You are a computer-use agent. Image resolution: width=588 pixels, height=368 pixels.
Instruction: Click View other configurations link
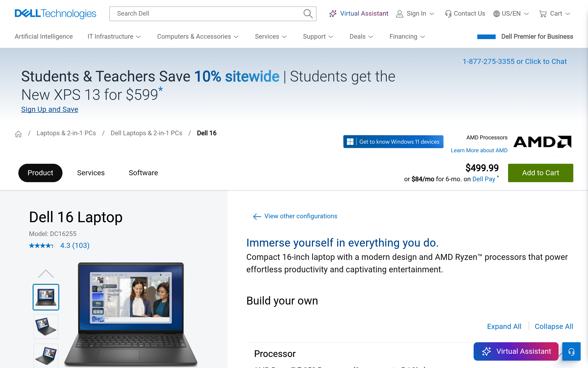tap(301, 216)
